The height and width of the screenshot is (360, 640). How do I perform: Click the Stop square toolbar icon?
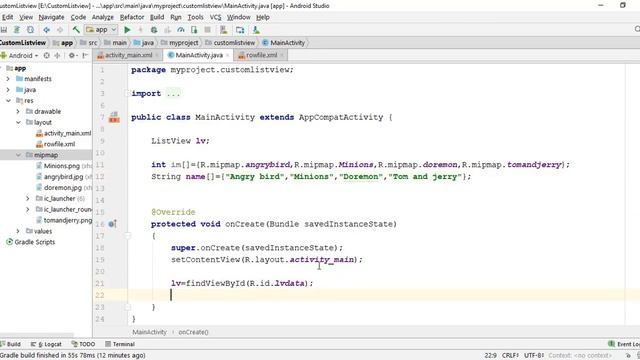(x=207, y=30)
